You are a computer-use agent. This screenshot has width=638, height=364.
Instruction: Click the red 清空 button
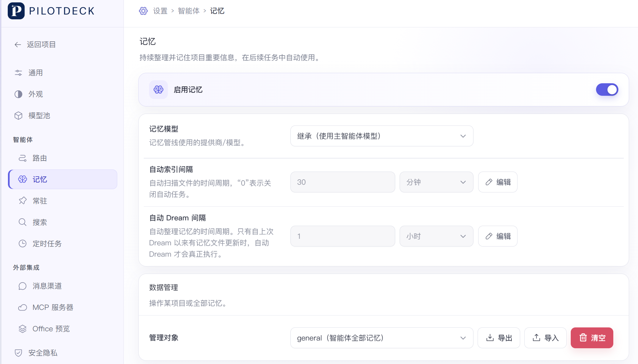[x=592, y=338]
